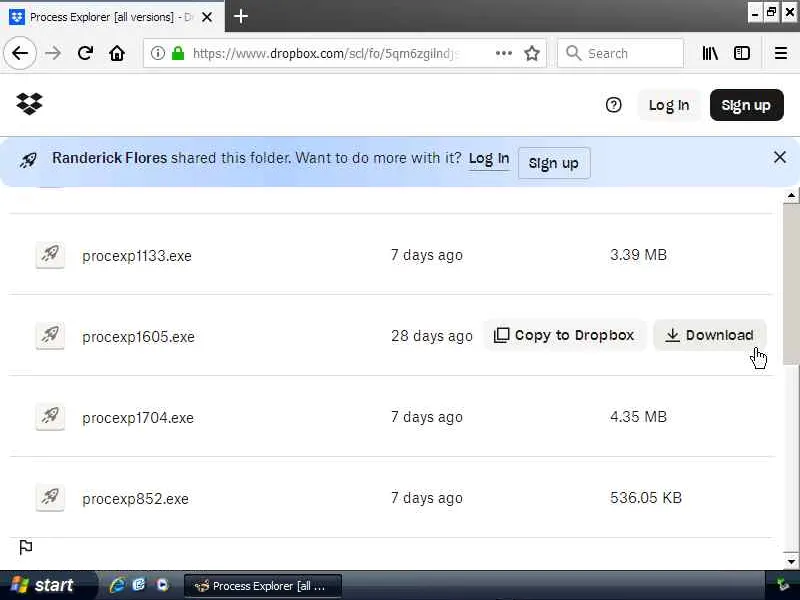Image resolution: width=800 pixels, height=600 pixels.
Task: Select the 28 days ago text
Action: [432, 336]
